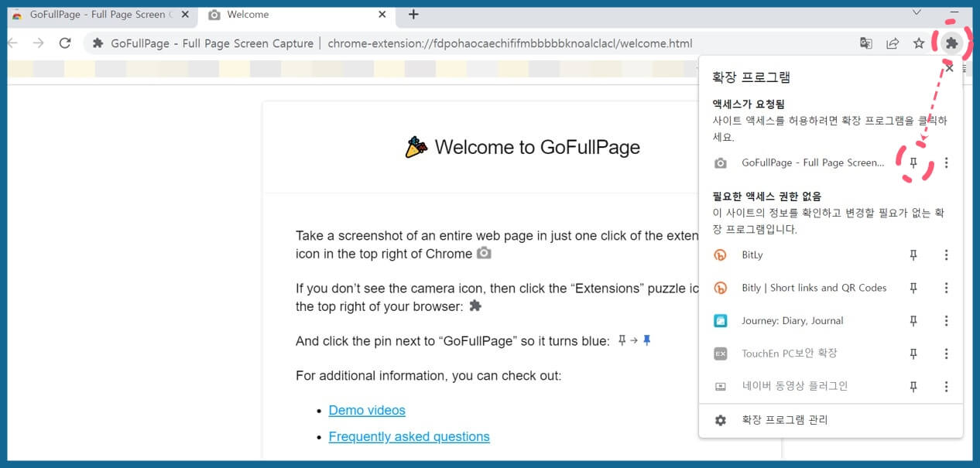Viewport: 980px width, 468px height.
Task: Click the Bitly Short links extension icon
Action: pos(721,288)
